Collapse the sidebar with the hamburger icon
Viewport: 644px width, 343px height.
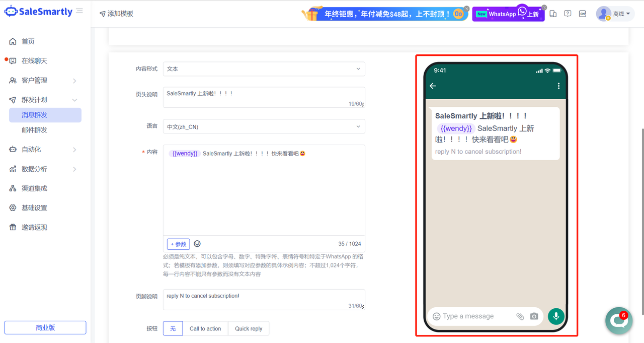pos(79,11)
